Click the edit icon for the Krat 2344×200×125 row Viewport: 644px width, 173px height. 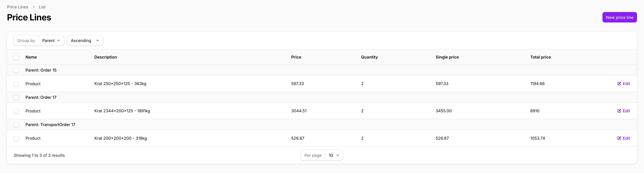coord(619,111)
